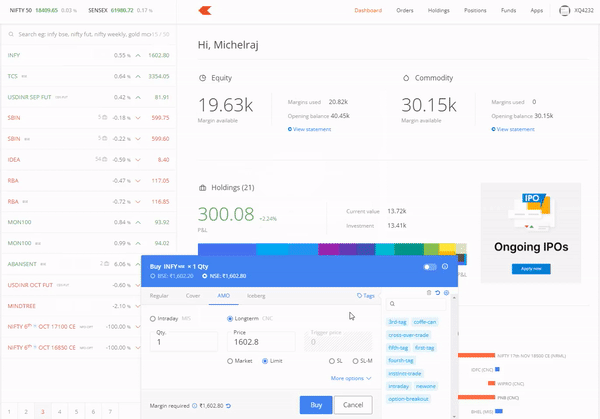600x419 pixels.
Task: Switch to the Cover order tab
Action: [x=193, y=296]
